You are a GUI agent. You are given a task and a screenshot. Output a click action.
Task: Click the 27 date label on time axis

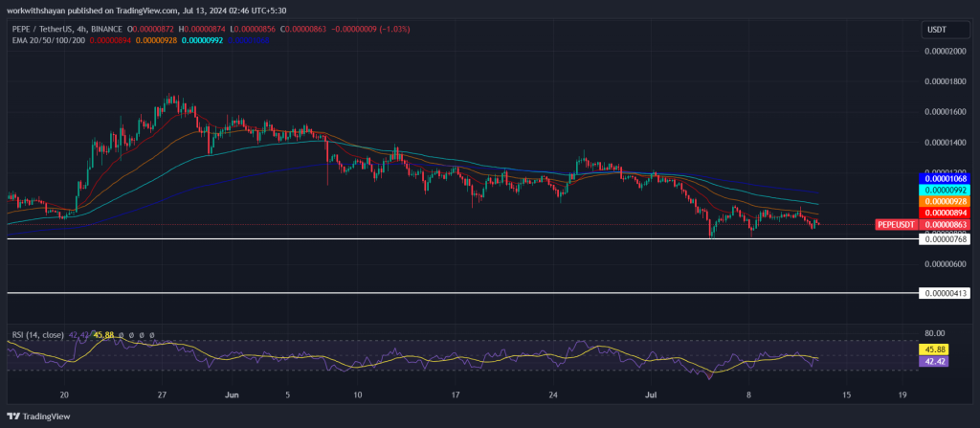click(x=162, y=395)
